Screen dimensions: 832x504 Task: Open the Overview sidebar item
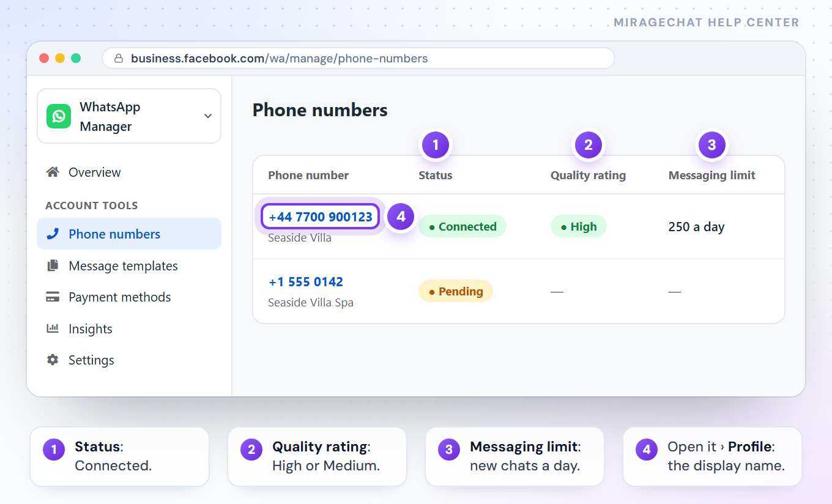[129, 172]
